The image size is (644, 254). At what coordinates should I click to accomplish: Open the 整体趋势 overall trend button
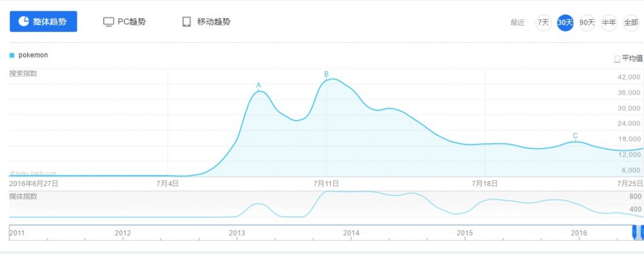tap(43, 21)
